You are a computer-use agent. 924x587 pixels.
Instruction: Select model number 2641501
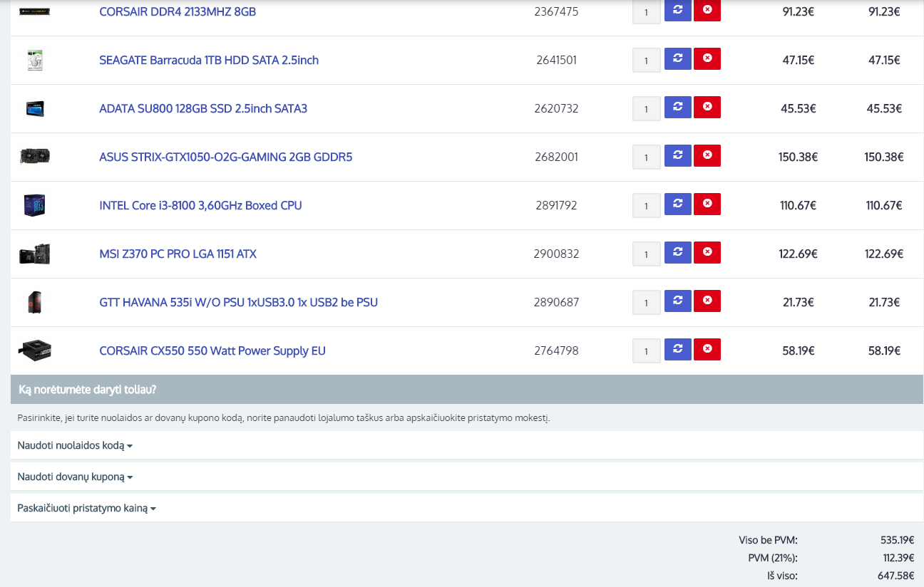click(556, 60)
